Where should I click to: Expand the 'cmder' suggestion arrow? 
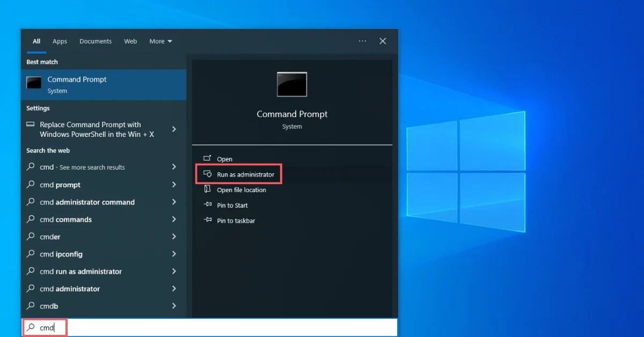174,237
